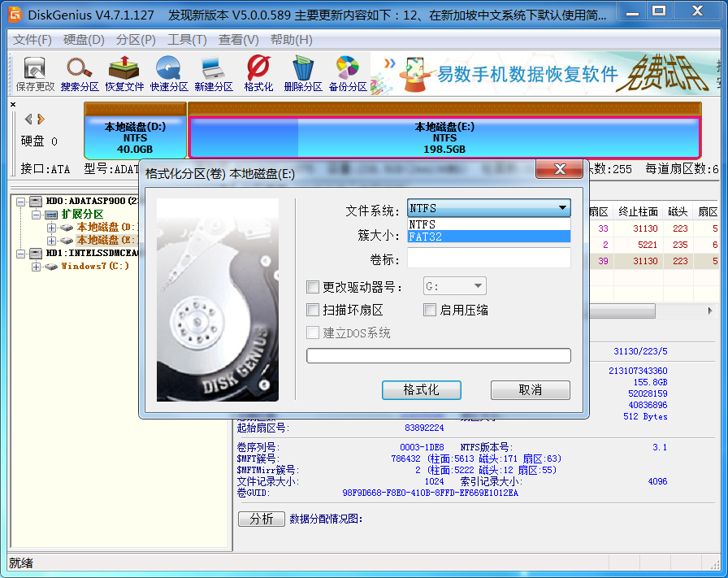Screen dimensions: 728x578
Task: Open the 备份分区 (Backup Partition) tool
Action: (x=348, y=73)
